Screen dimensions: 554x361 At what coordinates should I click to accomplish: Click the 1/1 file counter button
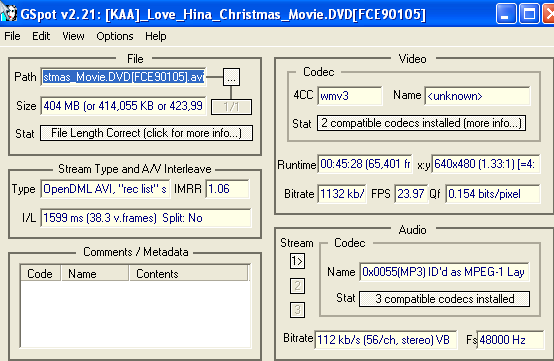click(x=231, y=107)
